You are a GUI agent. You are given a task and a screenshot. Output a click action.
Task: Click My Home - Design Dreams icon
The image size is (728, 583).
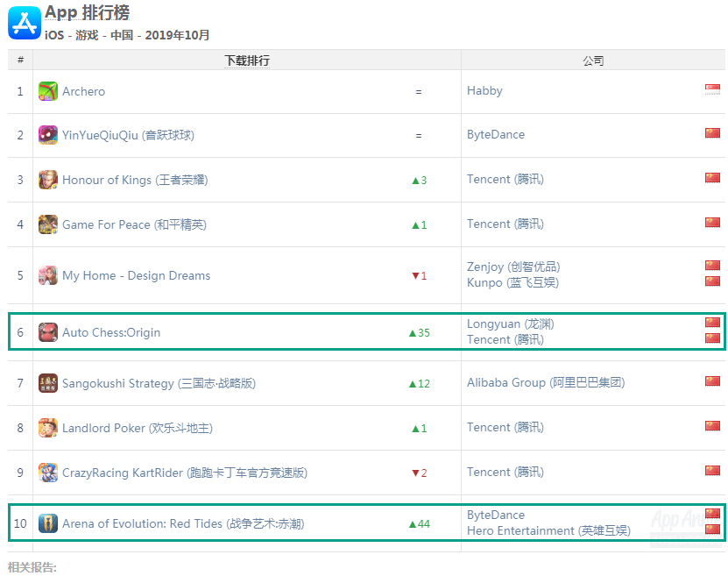click(x=48, y=275)
